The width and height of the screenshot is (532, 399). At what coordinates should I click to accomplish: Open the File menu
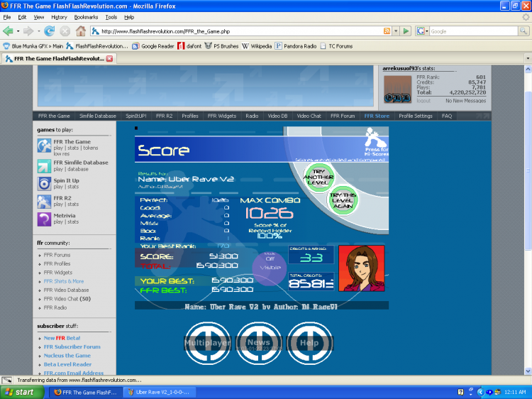(x=7, y=17)
